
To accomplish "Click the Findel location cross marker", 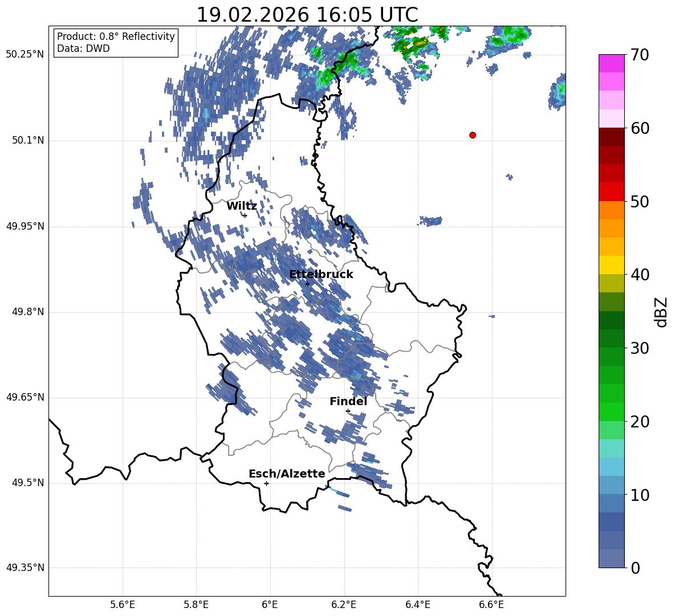I will (x=348, y=411).
